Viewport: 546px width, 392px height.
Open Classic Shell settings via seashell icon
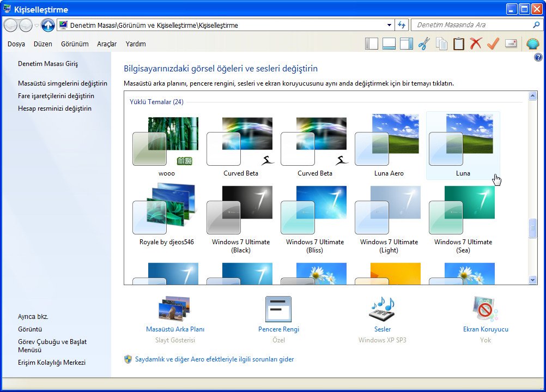click(x=532, y=44)
